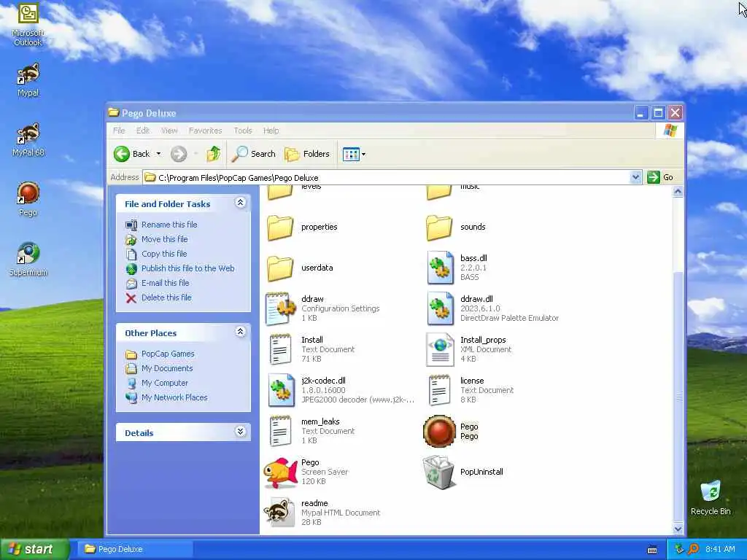Select the userdata folder

[300, 268]
